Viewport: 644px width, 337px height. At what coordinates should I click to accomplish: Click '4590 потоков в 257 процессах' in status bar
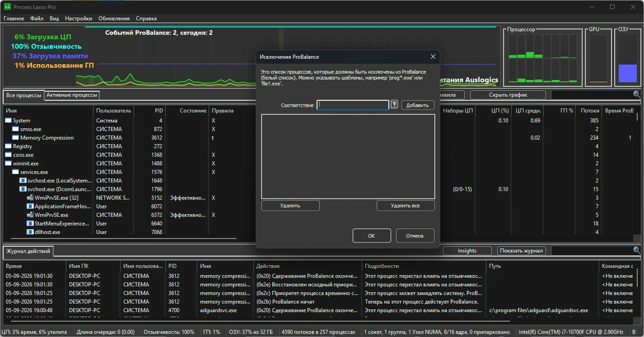point(318,332)
